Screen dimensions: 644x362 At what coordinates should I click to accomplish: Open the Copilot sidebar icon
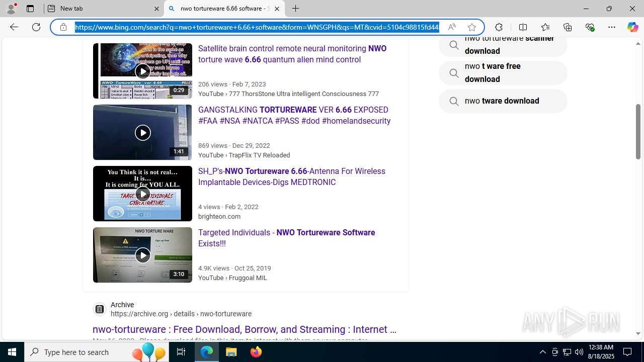coord(632,27)
